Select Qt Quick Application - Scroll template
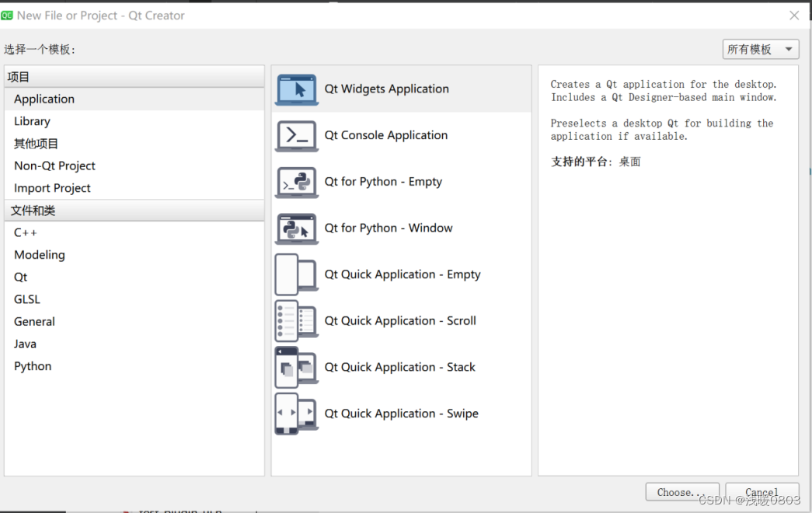Screen dimensions: 812x513 [400, 321]
